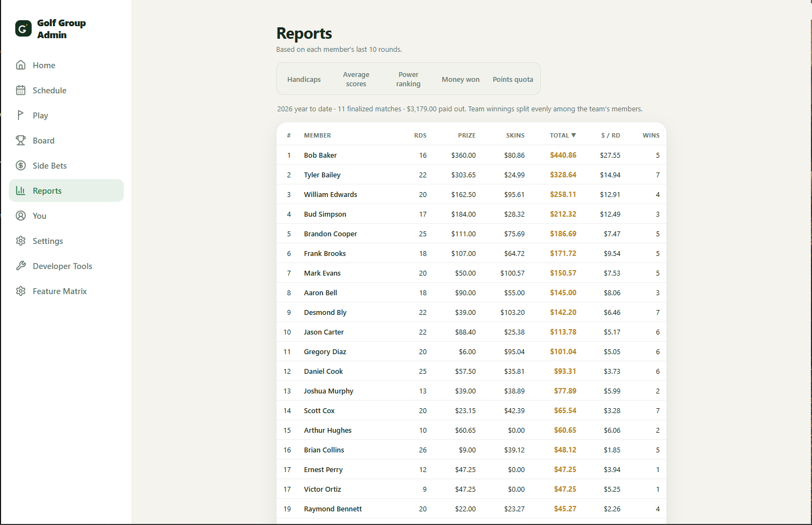Open Developer Tools page
This screenshot has width=812, height=525.
[x=66, y=266]
